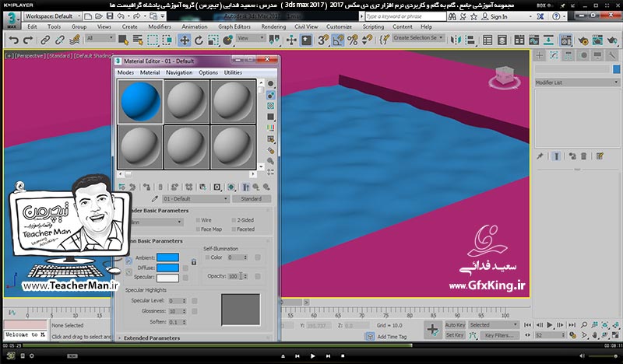Screen dimensions: 623x364
Task: Open Material Editor Utilities menu
Action: pos(233,72)
